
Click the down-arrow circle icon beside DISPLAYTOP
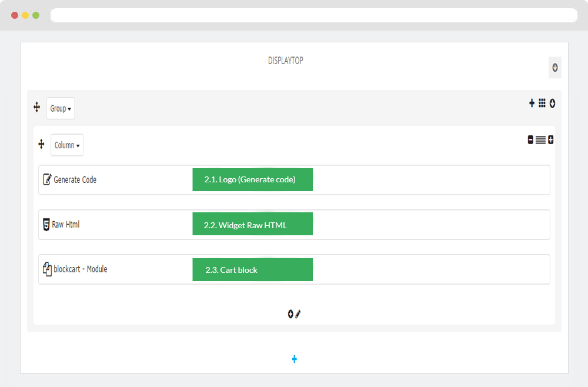[555, 68]
